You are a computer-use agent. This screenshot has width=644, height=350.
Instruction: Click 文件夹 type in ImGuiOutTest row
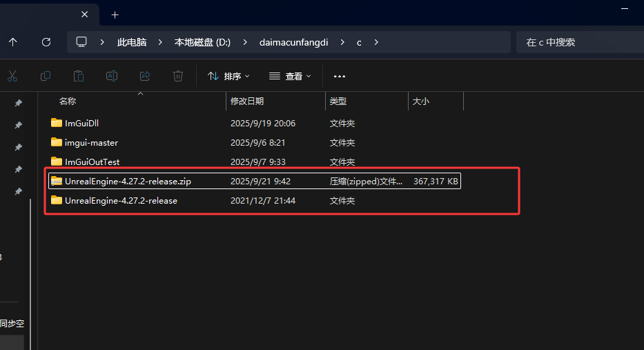coord(342,162)
